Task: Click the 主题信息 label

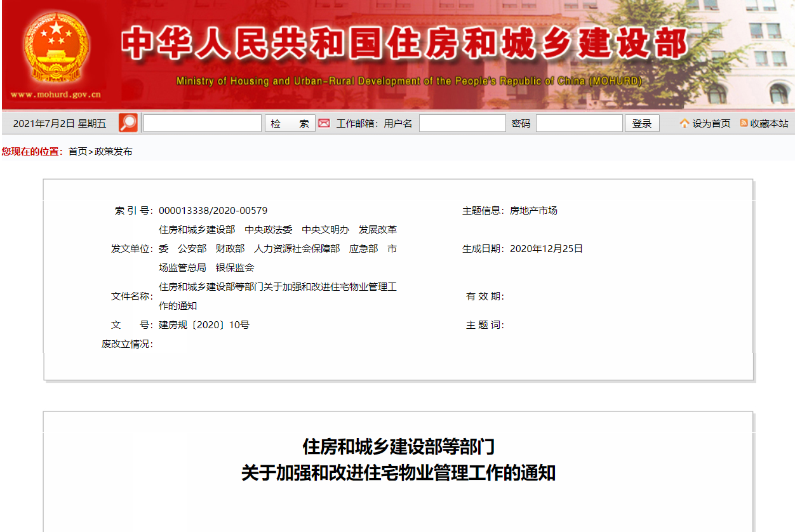Action: tap(483, 211)
